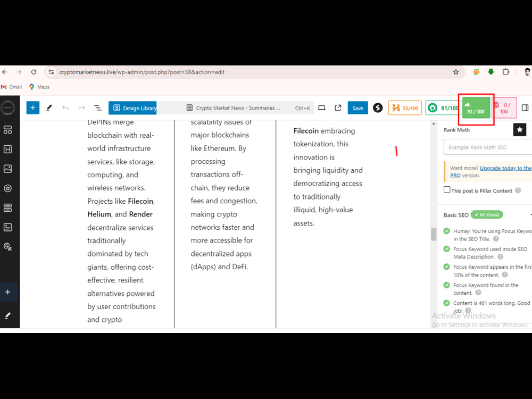Screen dimensions: 532x399
Task: Open the orange 55/100 score panel
Action: [x=405, y=108]
